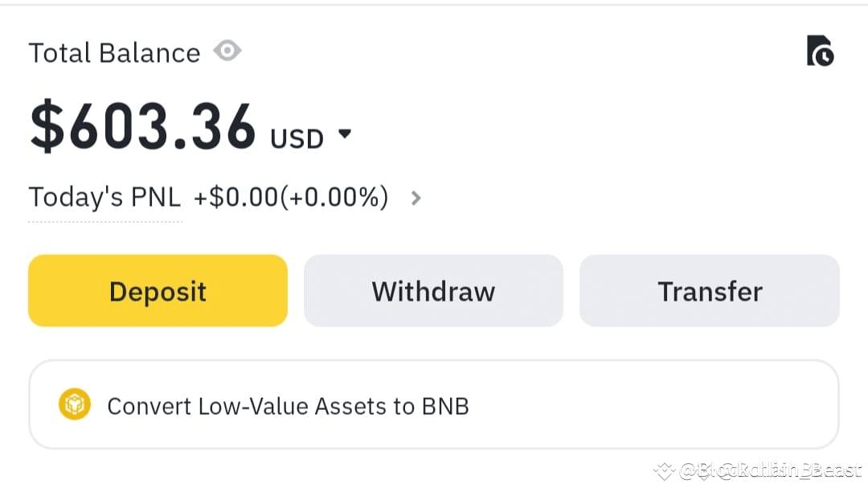
Task: Click the yellow BNB coin icon
Action: tap(74, 404)
